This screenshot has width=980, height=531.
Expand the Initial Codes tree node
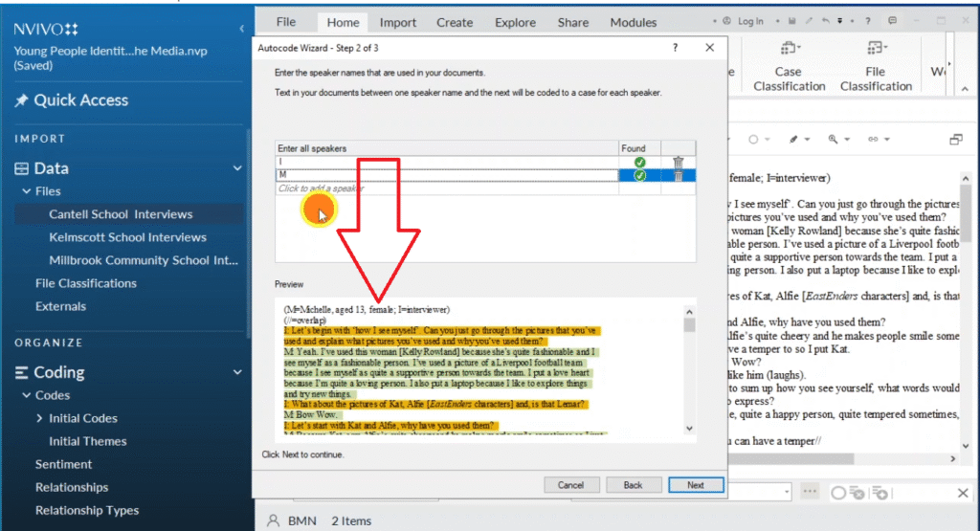pyautogui.click(x=39, y=418)
